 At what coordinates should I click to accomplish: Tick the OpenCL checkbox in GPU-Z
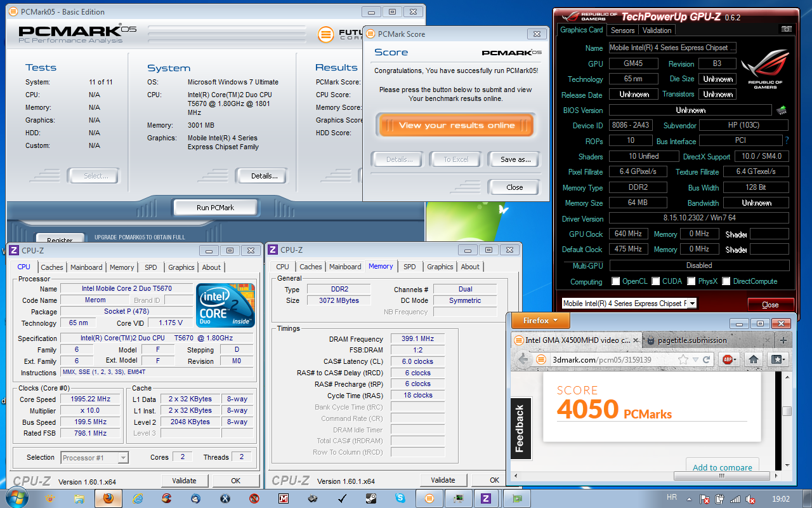coord(615,281)
